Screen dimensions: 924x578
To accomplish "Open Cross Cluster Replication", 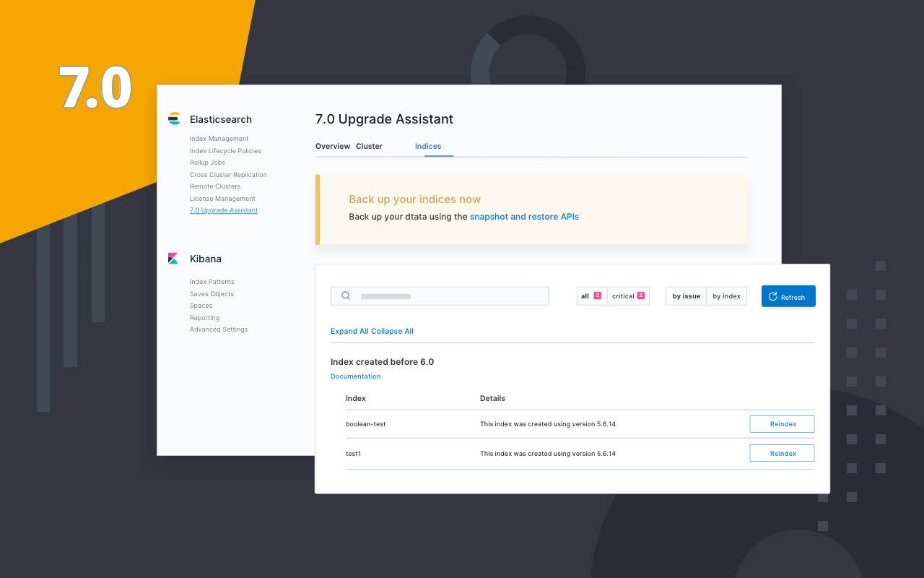I will (x=228, y=175).
